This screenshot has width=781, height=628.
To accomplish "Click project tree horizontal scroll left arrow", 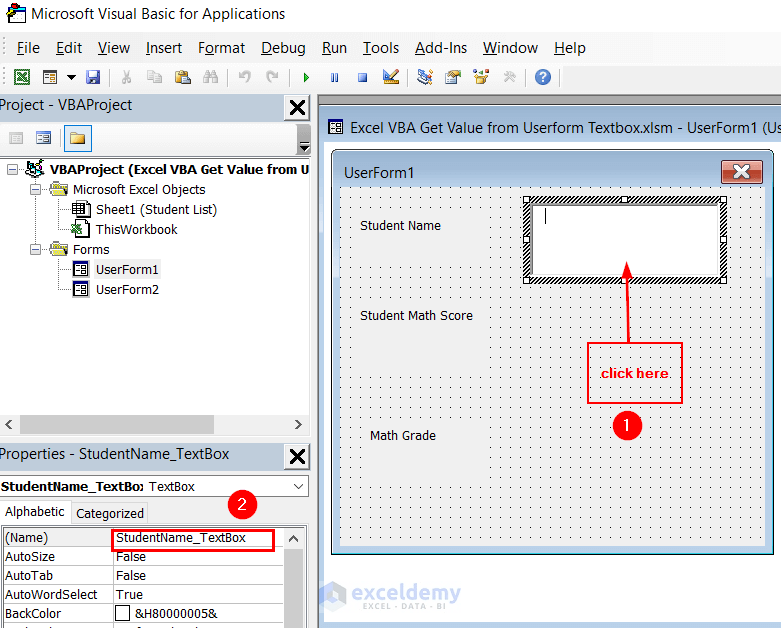I will point(9,424).
